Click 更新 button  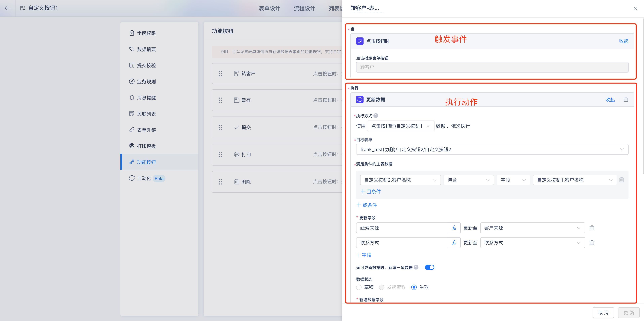[x=629, y=312]
